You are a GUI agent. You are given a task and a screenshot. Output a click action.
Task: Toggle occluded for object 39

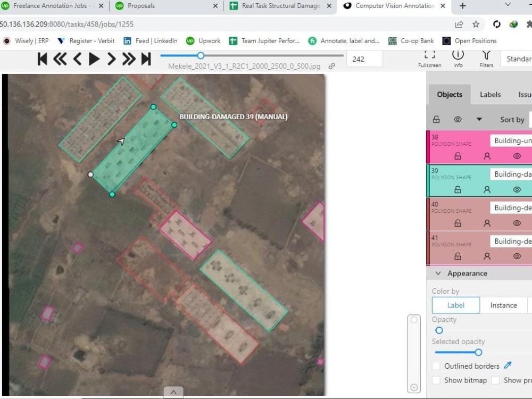point(487,190)
